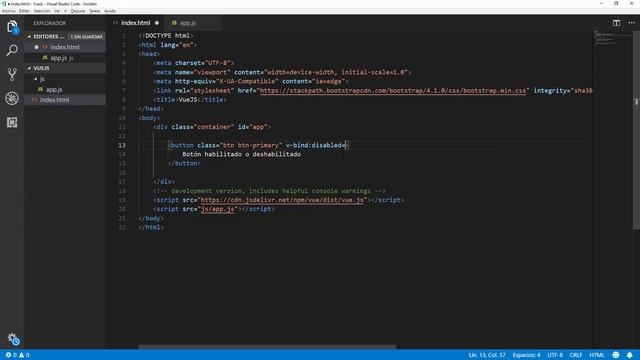Click the feedback smiley in status bar

pyautogui.click(x=616, y=355)
